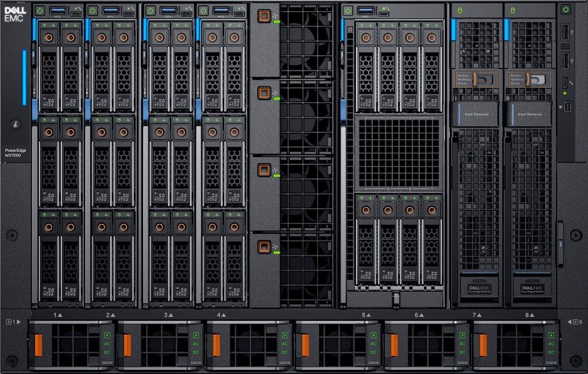Push the chassis power button on right panel
Screen dimensions: 588x374
click(x=565, y=9)
